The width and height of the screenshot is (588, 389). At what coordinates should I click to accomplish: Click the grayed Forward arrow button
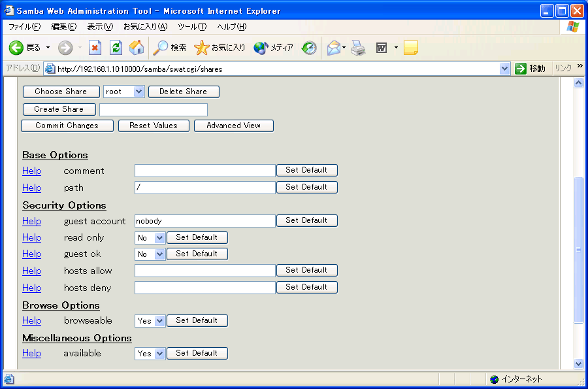65,48
